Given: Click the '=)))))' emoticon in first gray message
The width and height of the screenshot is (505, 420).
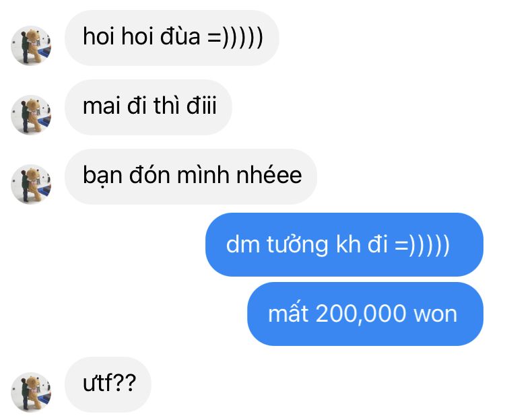Looking at the screenshot, I should 236,37.
